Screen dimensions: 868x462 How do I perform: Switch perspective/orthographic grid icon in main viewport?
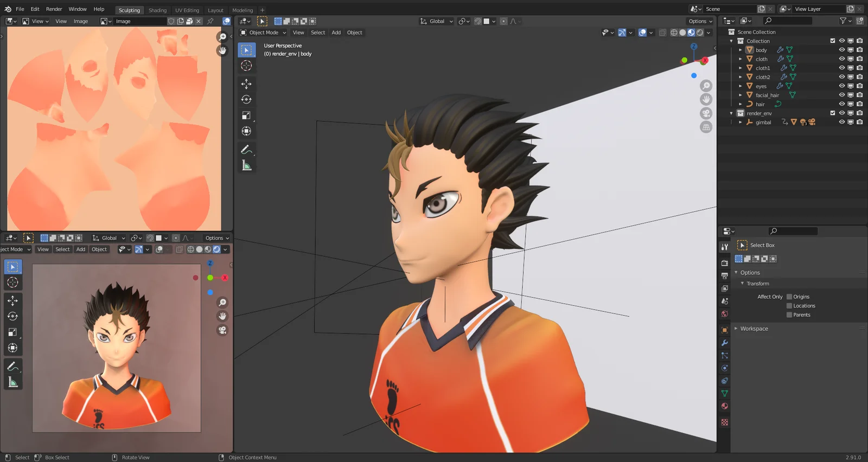pyautogui.click(x=706, y=127)
